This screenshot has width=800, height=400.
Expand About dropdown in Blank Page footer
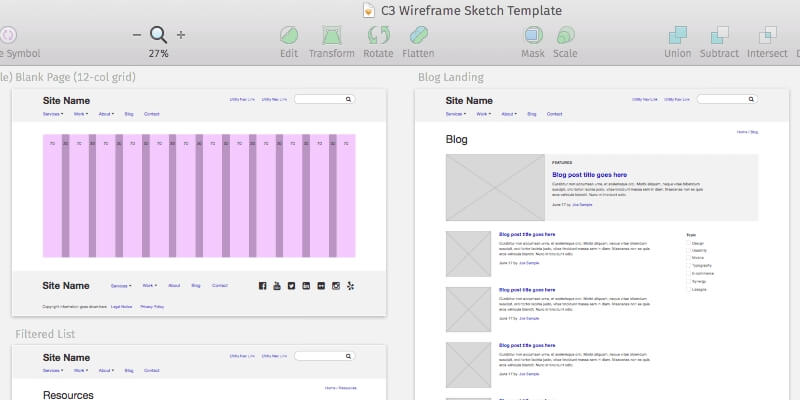tap(174, 286)
